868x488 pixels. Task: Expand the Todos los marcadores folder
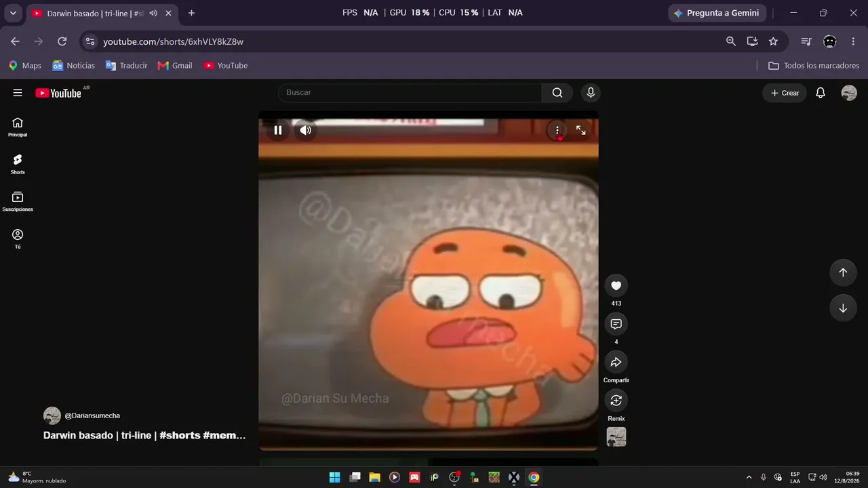point(814,66)
